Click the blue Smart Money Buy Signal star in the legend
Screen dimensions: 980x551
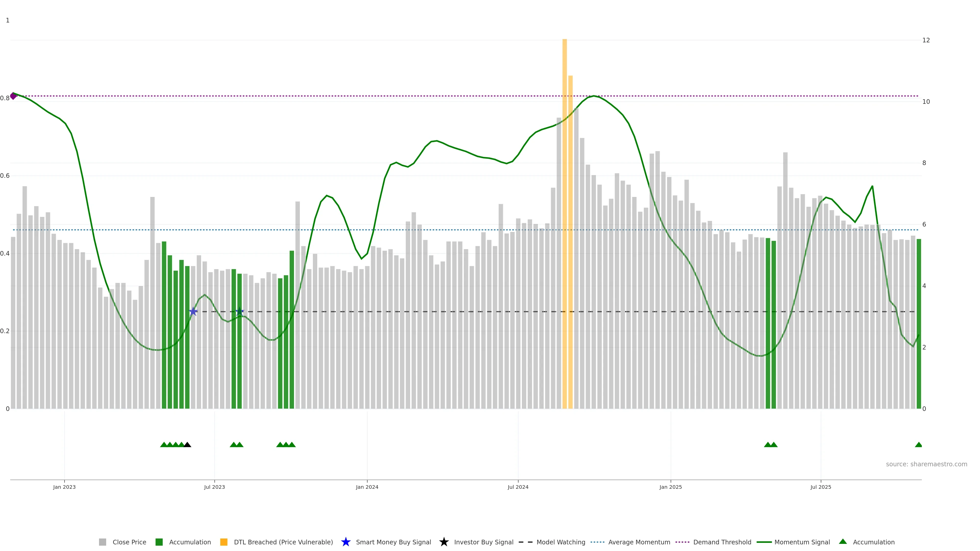coord(346,542)
